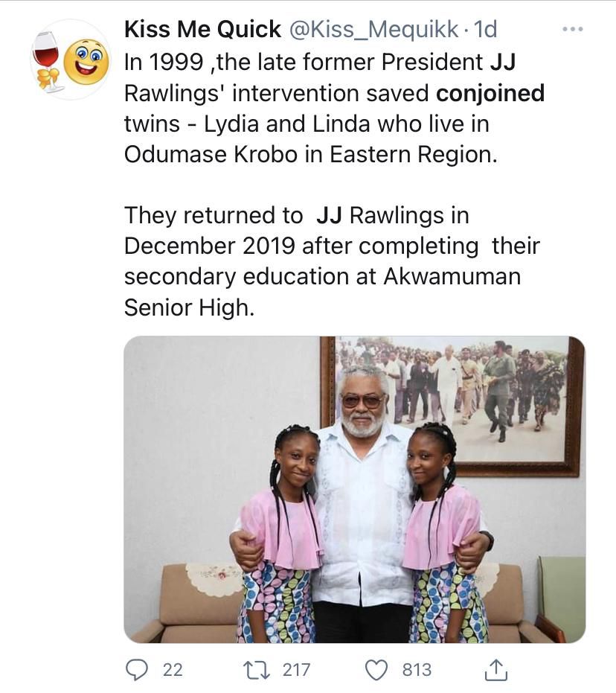Viewport: 616px width, 693px height.
Task: Like the tweet with the heart icon
Action: click(x=377, y=670)
